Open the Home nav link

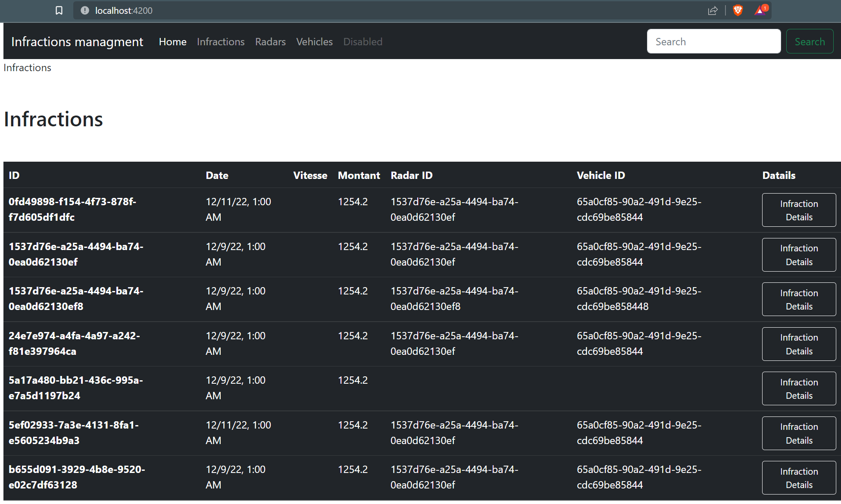(x=172, y=42)
